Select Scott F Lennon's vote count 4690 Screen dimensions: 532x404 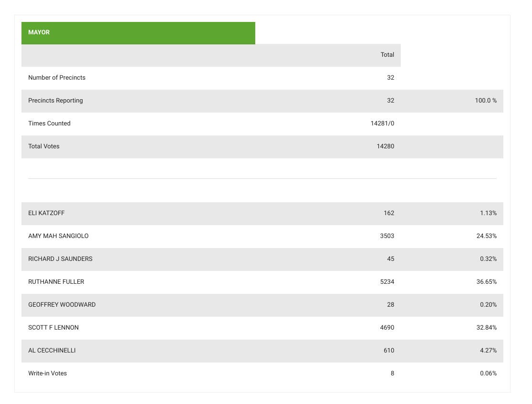(386, 328)
